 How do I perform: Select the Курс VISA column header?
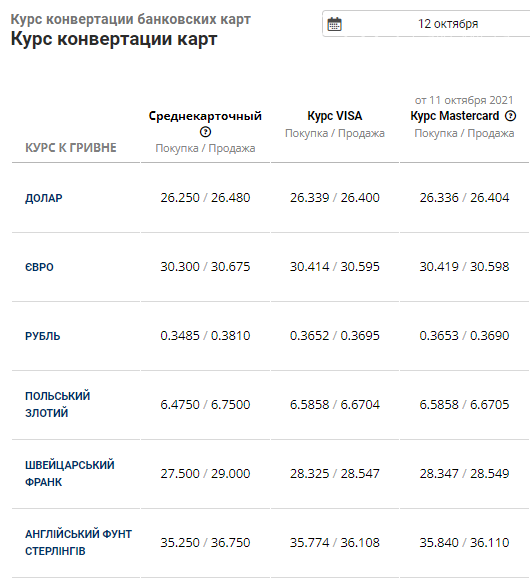pyautogui.click(x=335, y=116)
